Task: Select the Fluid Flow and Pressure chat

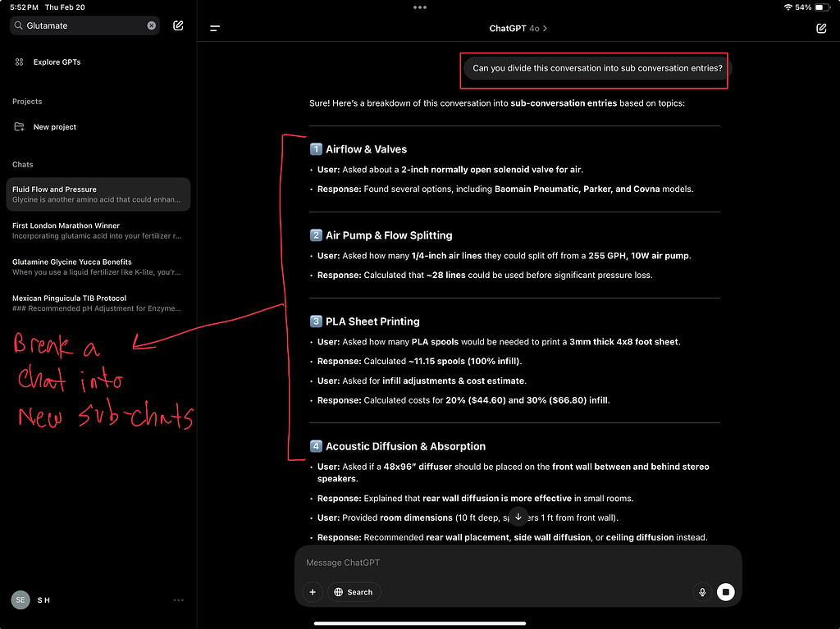Action: point(98,194)
